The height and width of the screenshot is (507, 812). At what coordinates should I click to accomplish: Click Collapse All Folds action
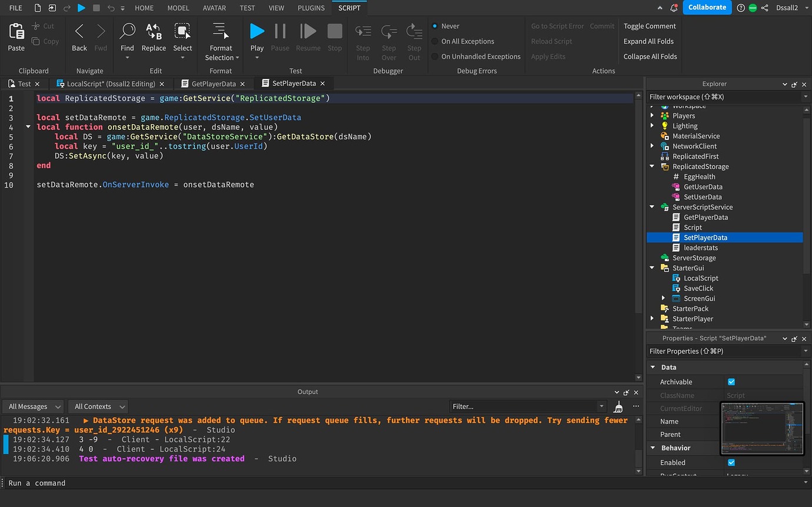(x=650, y=56)
